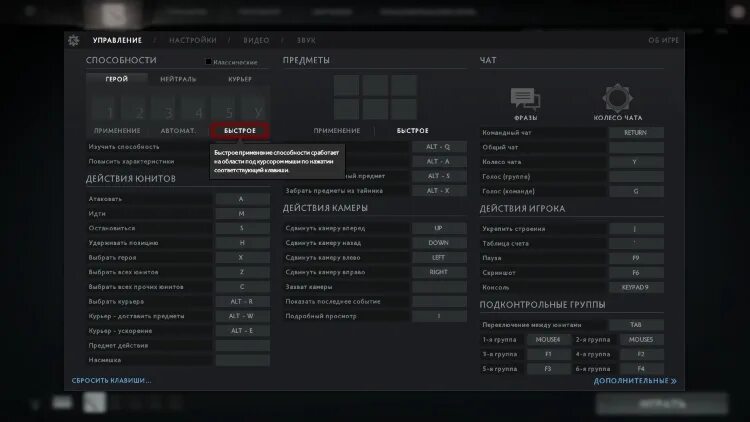Edit Командный чат RETURN field
This screenshot has height=422, width=750.
636,133
